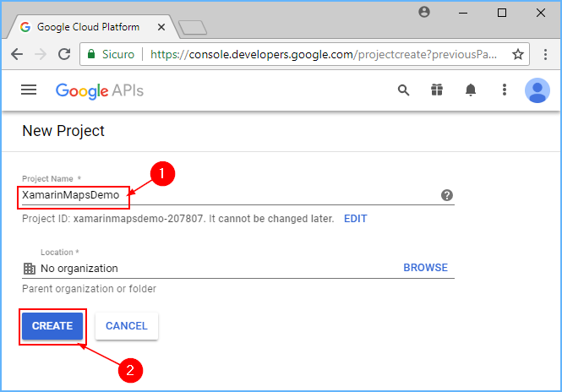The width and height of the screenshot is (562, 392).
Task: Reload the page
Action: tap(64, 54)
